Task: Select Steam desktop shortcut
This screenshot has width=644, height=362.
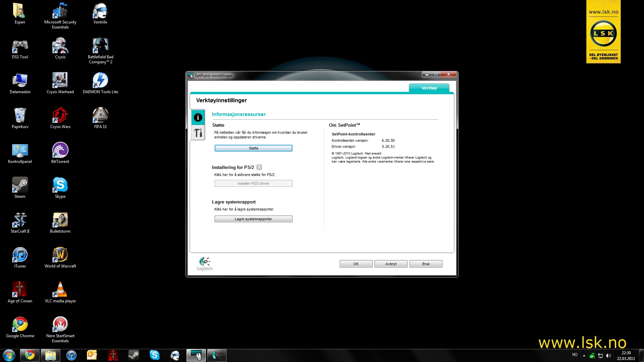Action: click(x=20, y=188)
